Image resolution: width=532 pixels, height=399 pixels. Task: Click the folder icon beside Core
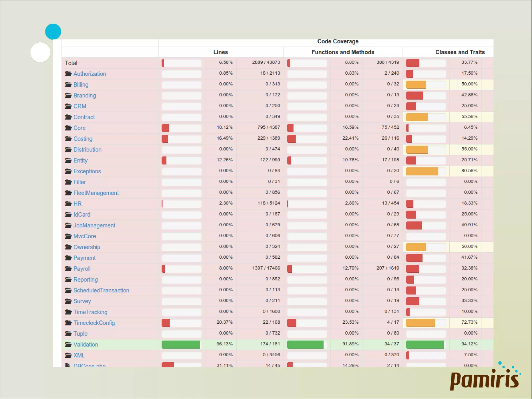tap(68, 128)
